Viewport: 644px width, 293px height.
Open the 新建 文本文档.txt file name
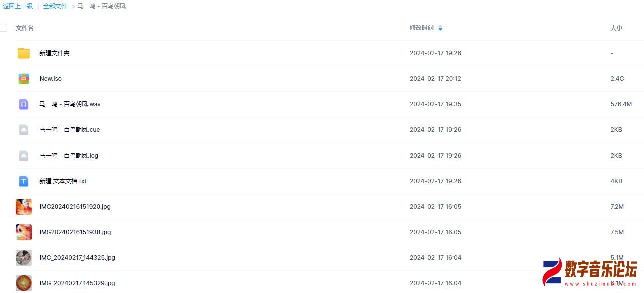[63, 181]
